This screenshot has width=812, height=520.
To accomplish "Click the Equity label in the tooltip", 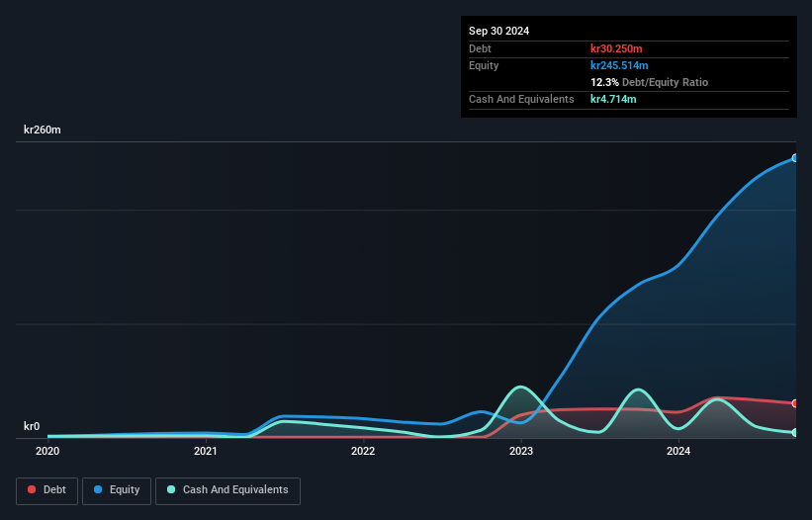I will tap(484, 65).
